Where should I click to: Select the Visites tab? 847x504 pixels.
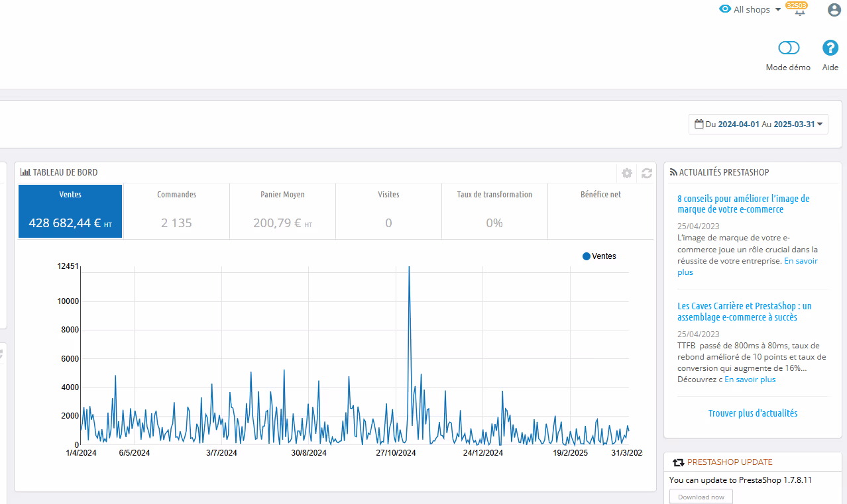[x=388, y=211]
